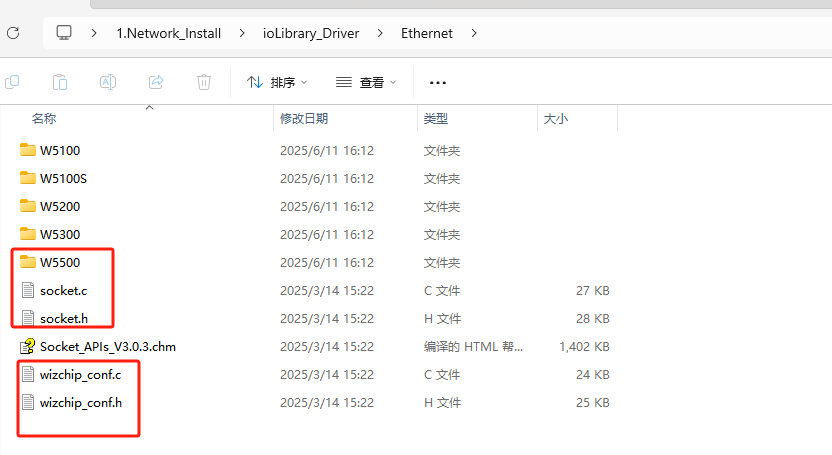Click the Rename icon in the toolbar
The image size is (832, 455).
tap(108, 82)
